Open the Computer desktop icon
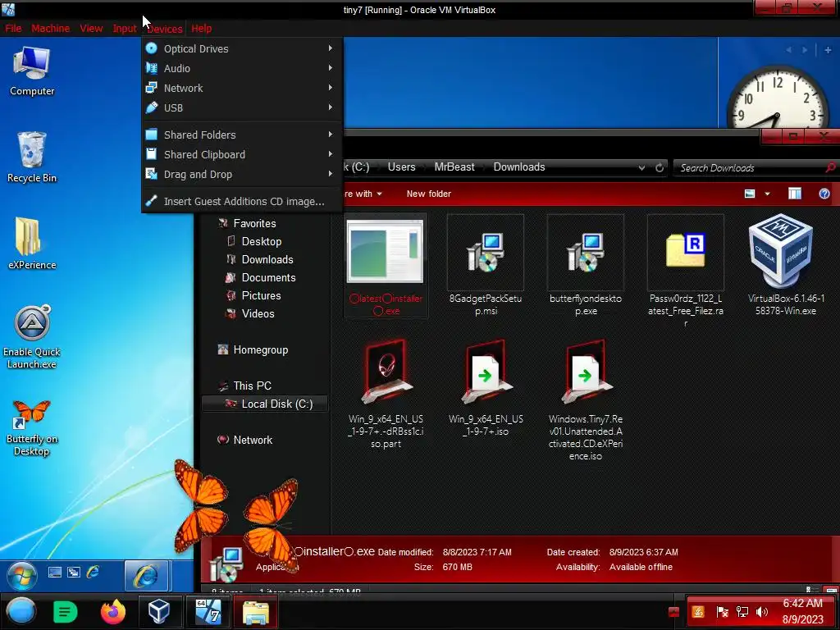The height and width of the screenshot is (630, 840). (x=32, y=71)
